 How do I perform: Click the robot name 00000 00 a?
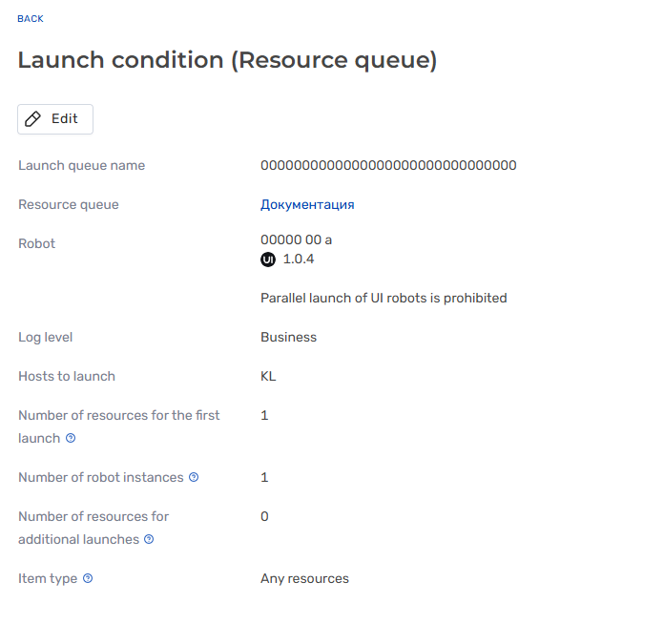click(x=296, y=239)
